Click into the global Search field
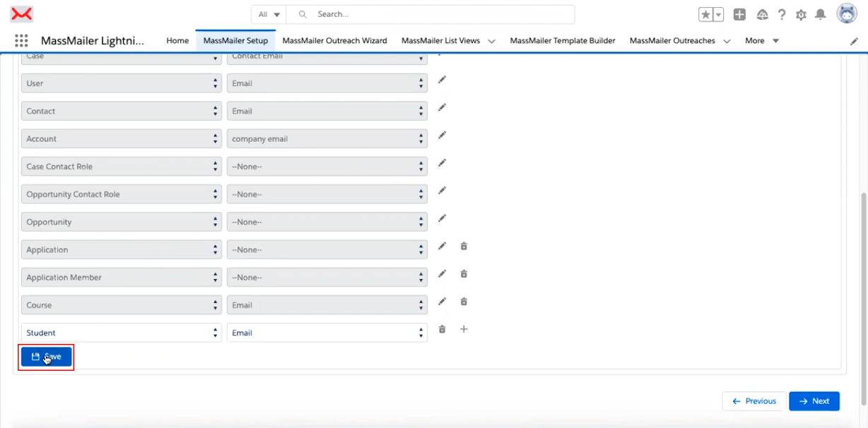The height and width of the screenshot is (428, 868). coord(431,14)
